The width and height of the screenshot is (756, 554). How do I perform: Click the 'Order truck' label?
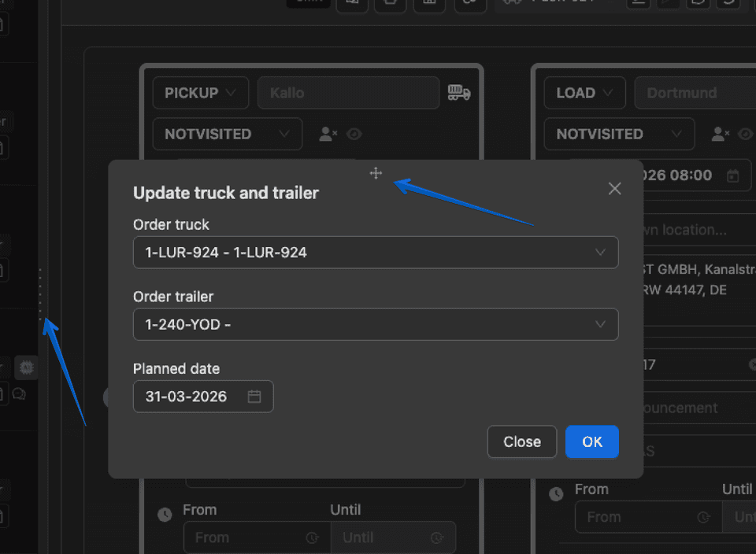tap(171, 224)
